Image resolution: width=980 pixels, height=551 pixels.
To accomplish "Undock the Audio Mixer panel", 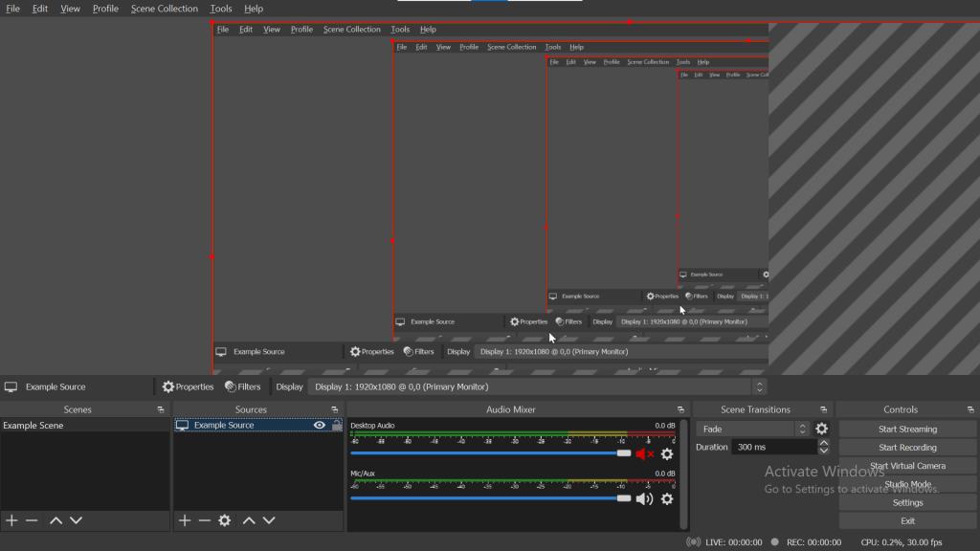I will click(x=680, y=409).
